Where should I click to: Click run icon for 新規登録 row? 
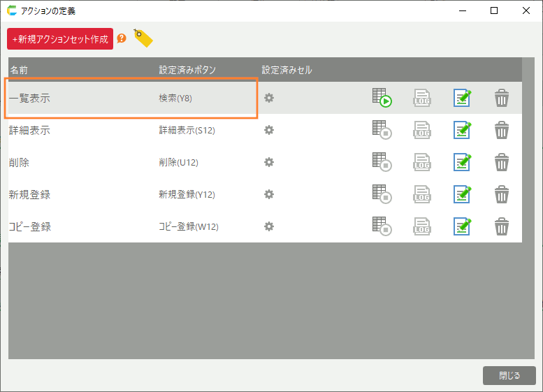(x=382, y=194)
